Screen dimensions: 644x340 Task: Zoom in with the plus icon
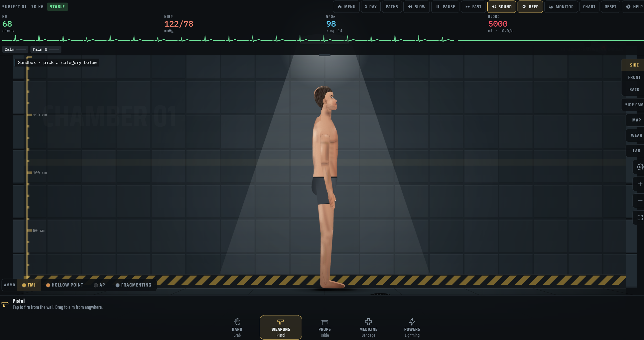[639, 184]
